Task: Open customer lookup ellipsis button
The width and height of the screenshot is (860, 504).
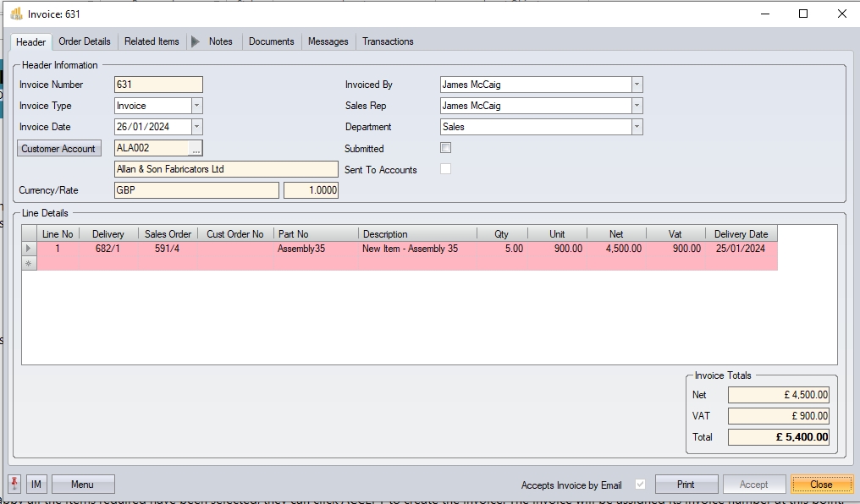Action: pos(196,148)
